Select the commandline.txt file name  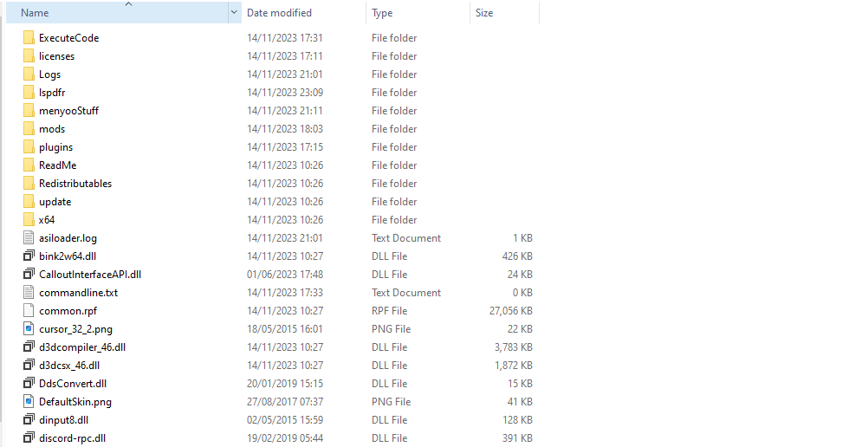click(x=78, y=293)
